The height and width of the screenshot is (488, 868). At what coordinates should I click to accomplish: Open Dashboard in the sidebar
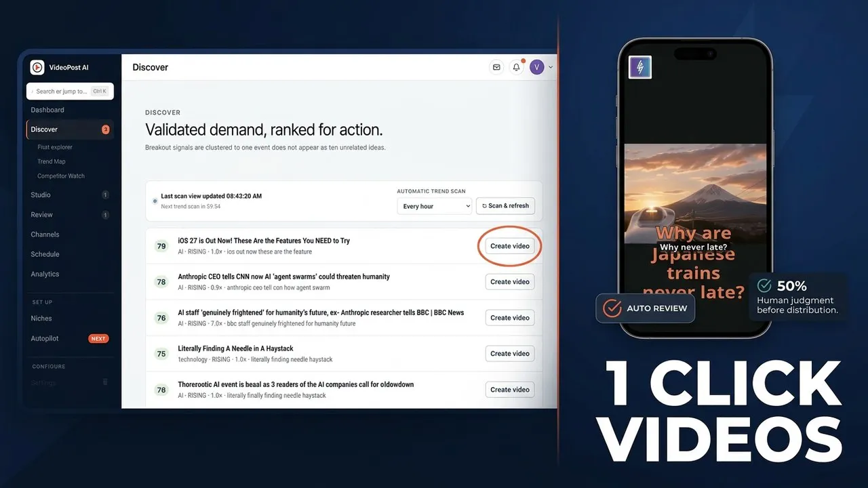pyautogui.click(x=47, y=110)
